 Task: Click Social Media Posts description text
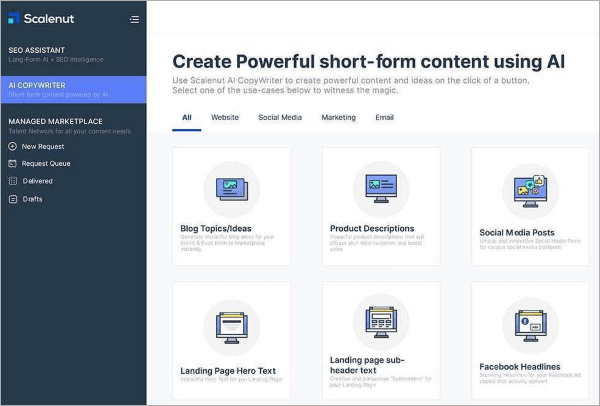pos(530,244)
